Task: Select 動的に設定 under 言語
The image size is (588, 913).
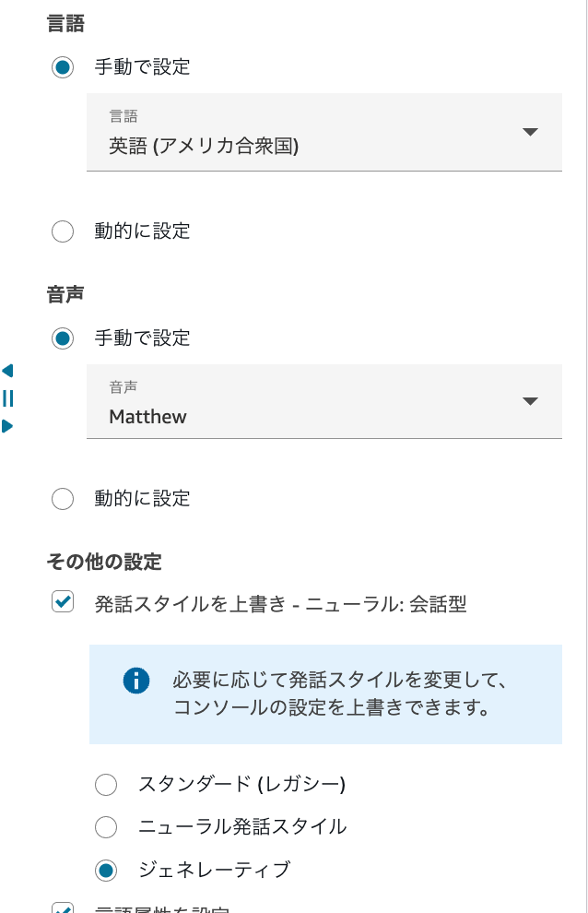Action: click(63, 231)
